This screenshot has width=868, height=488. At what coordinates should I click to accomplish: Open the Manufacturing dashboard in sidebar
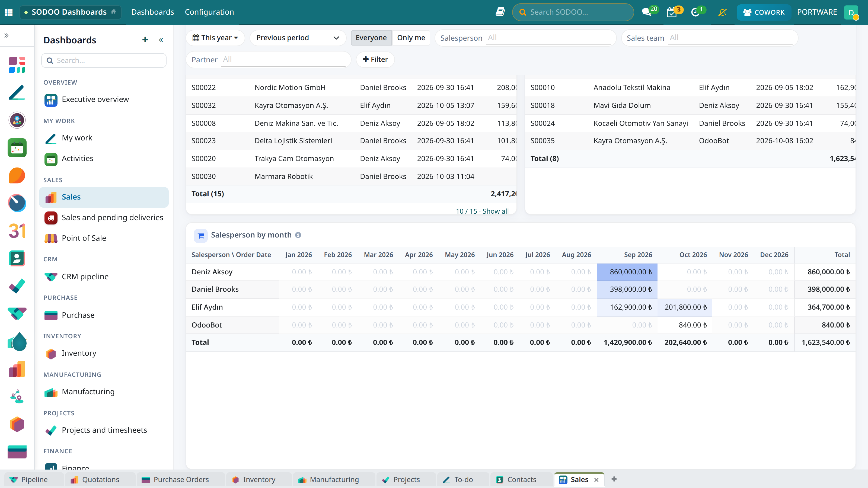click(104, 392)
